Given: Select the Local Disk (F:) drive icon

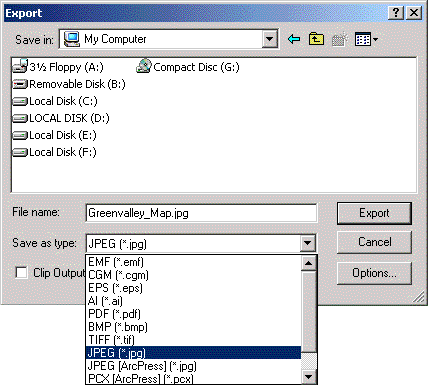Looking at the screenshot, I should coord(20,152).
